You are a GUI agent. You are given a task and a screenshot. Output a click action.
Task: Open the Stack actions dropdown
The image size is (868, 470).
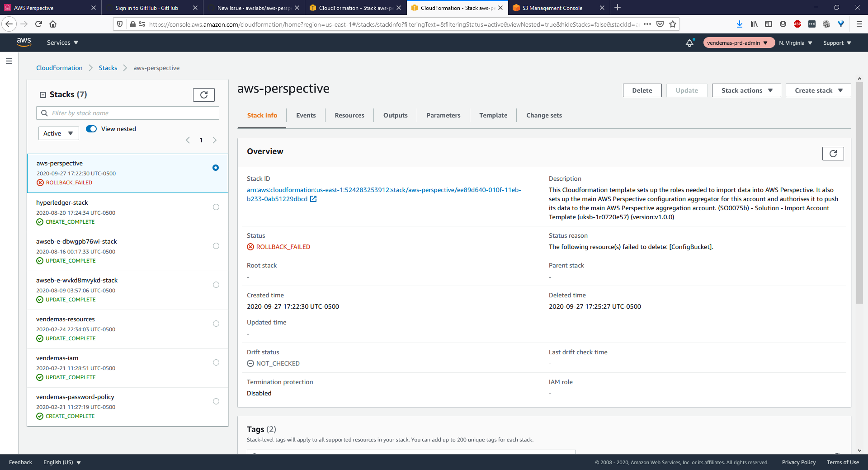(745, 90)
